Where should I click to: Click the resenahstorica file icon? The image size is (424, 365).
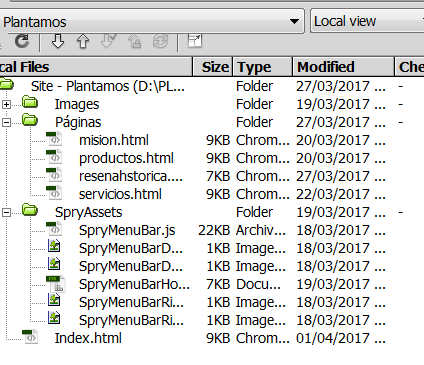pyautogui.click(x=54, y=175)
